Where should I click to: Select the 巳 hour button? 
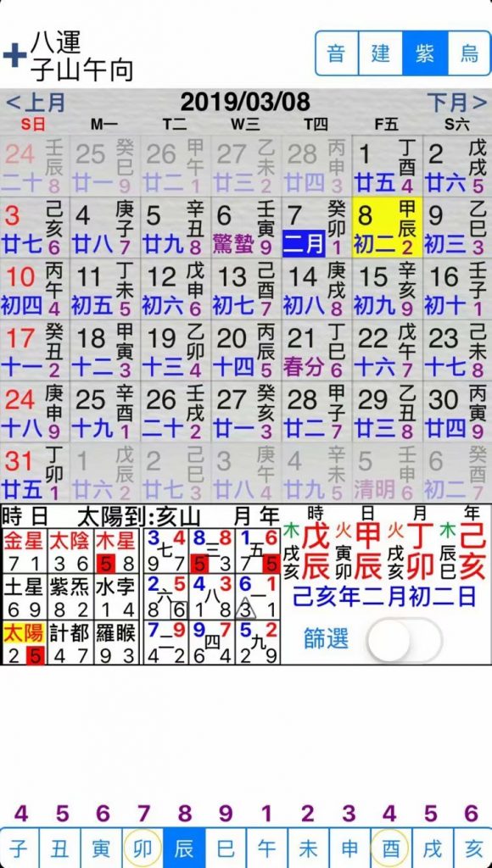click(226, 848)
